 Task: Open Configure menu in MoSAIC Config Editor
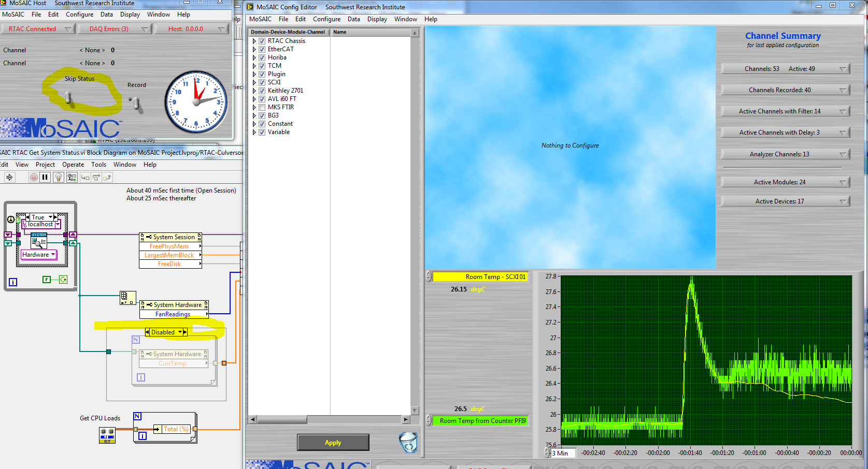coord(326,19)
